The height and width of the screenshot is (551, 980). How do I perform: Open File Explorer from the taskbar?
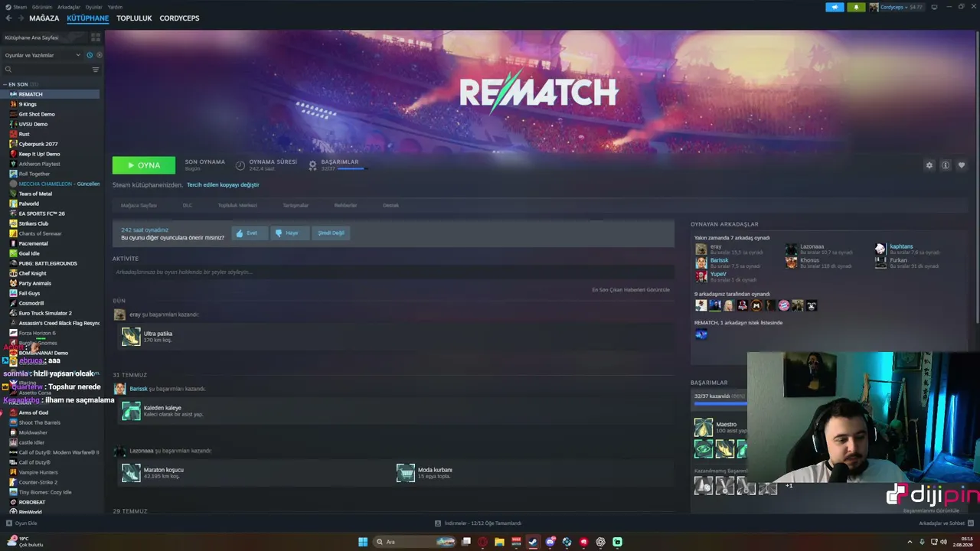pos(499,542)
